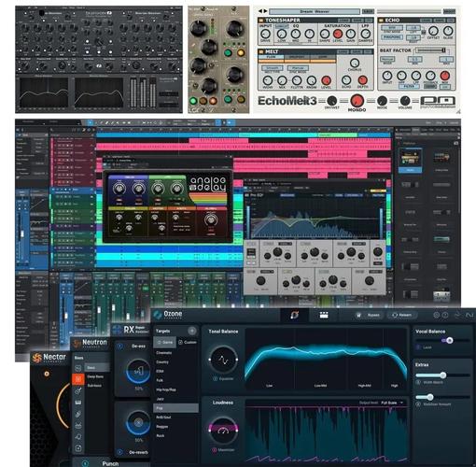Toggle the De-ess power button in RX
476x467 pixels.
coord(119,346)
